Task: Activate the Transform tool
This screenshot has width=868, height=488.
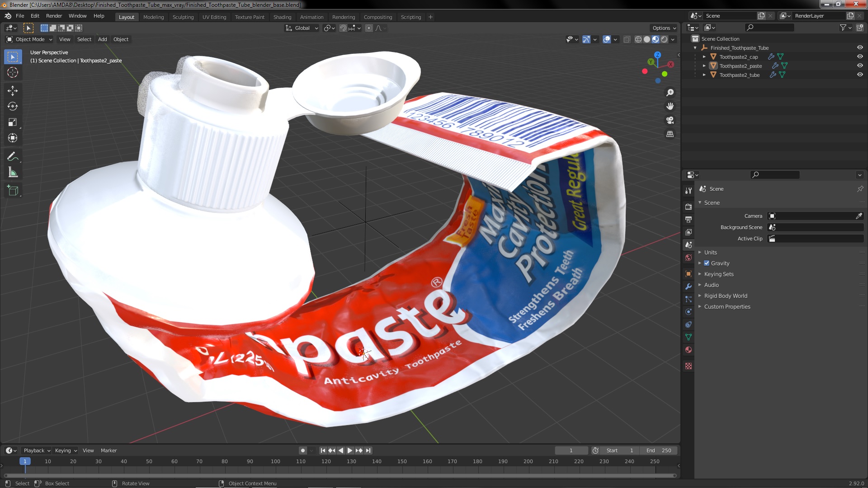Action: point(13,138)
